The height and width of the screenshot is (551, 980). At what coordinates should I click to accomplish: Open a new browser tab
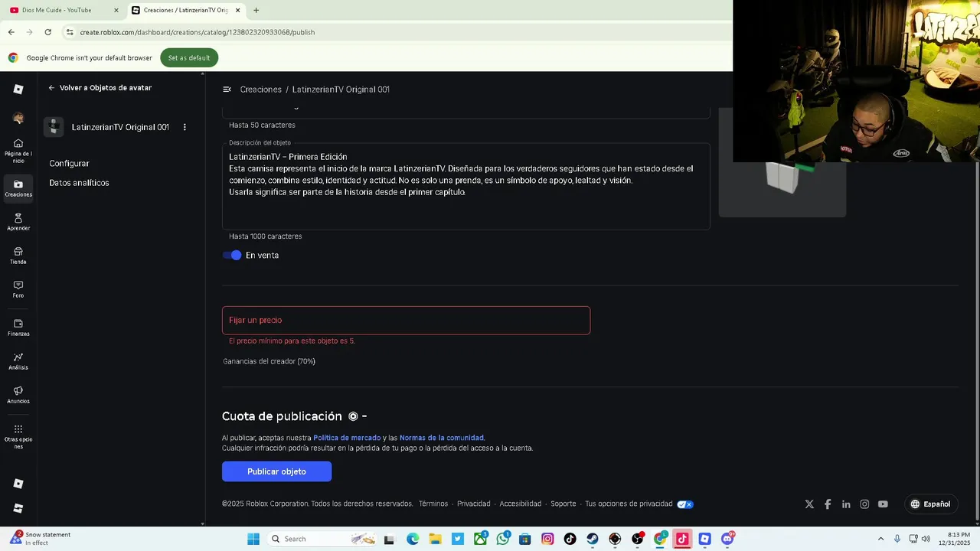tap(256, 11)
